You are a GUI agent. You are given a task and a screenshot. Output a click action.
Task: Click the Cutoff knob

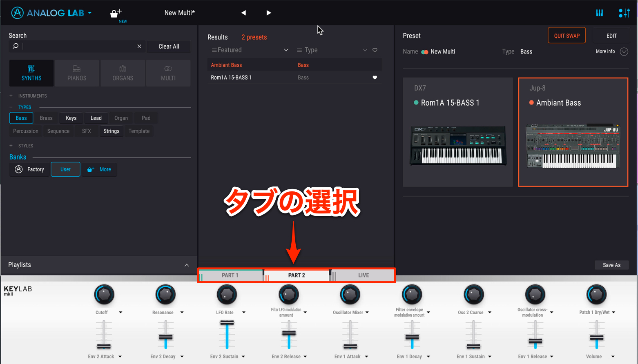pyautogui.click(x=104, y=294)
